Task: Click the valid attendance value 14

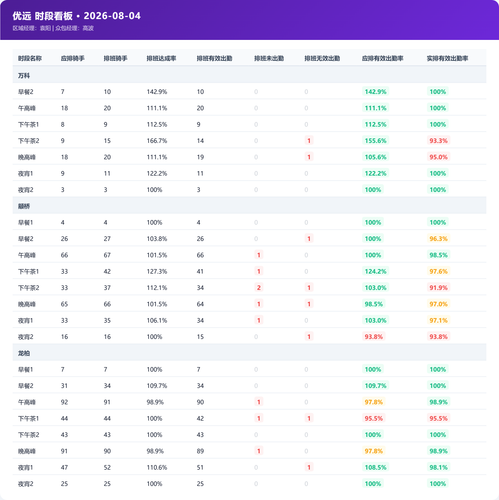Action: (200, 141)
